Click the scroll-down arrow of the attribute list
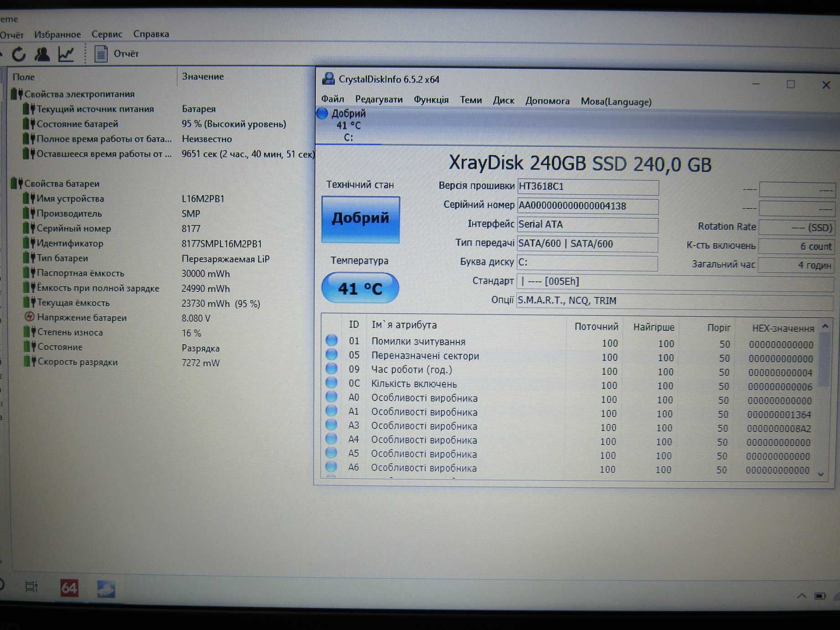This screenshot has width=840, height=630. pyautogui.click(x=821, y=475)
